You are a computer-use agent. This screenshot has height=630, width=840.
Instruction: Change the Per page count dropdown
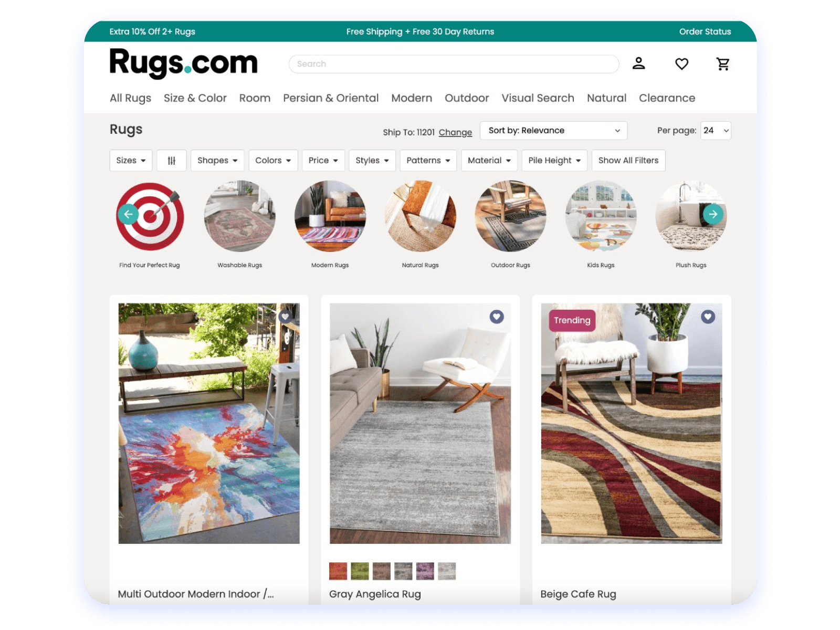click(x=715, y=130)
